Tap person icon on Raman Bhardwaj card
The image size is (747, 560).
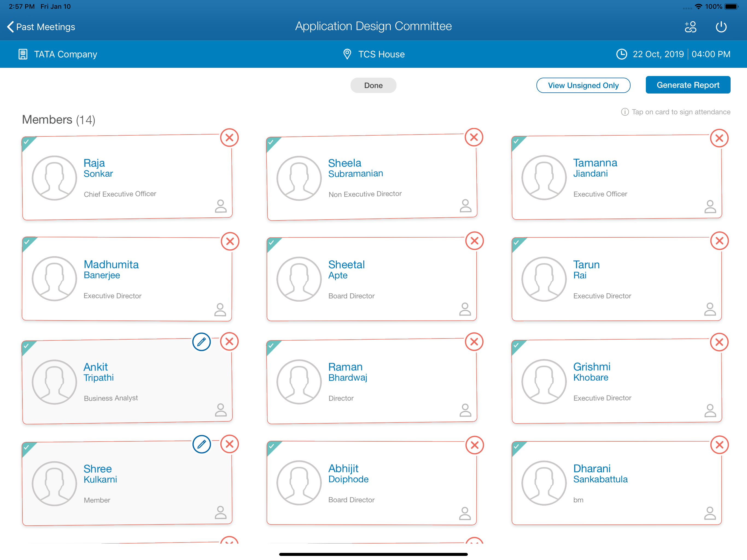(x=465, y=410)
